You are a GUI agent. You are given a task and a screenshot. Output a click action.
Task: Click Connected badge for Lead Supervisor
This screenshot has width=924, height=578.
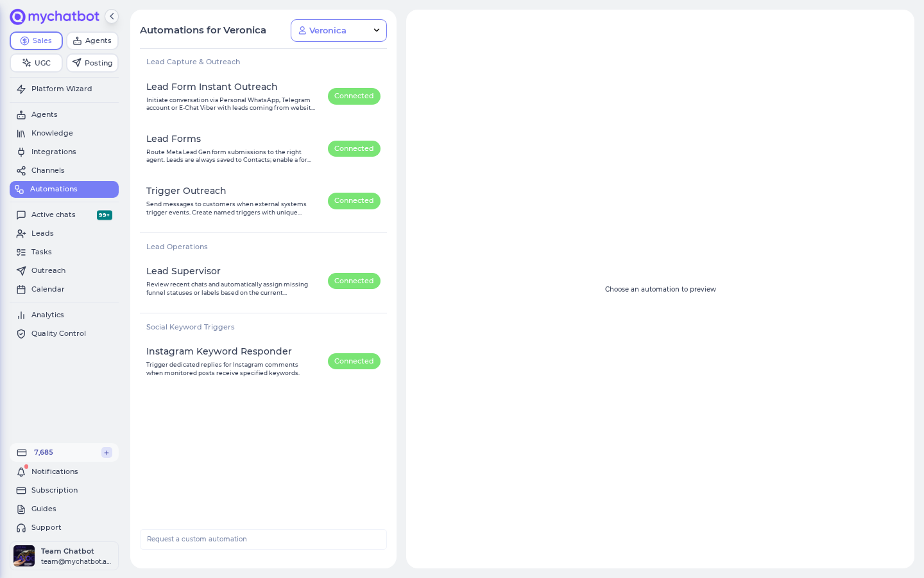(354, 281)
